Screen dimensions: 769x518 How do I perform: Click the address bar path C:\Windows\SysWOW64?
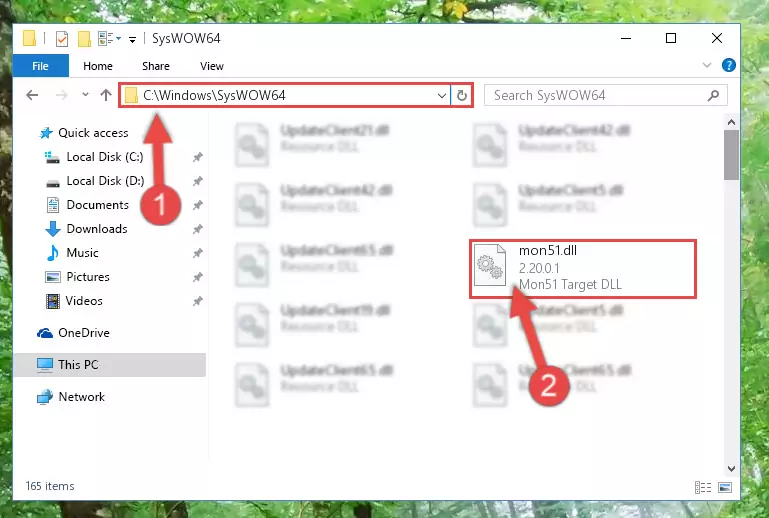click(214, 95)
